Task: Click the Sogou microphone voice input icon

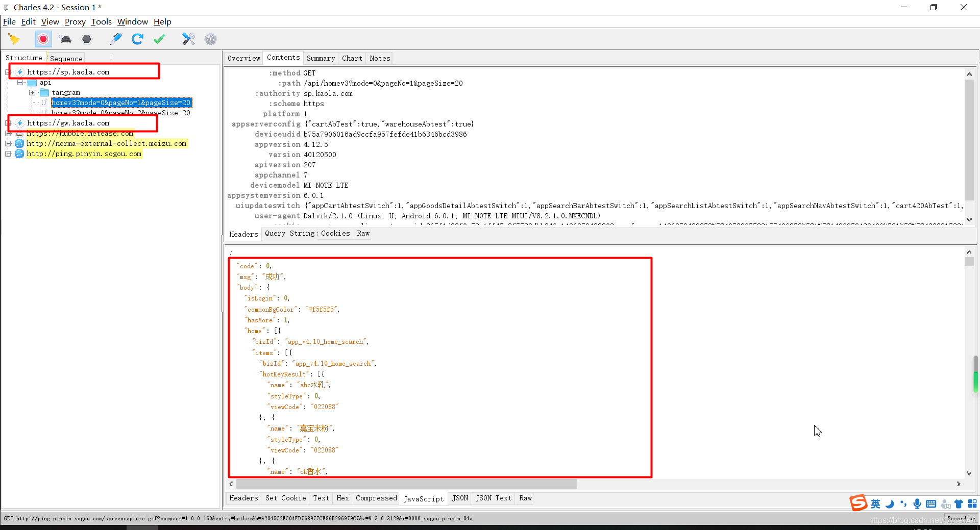Action: click(x=917, y=504)
